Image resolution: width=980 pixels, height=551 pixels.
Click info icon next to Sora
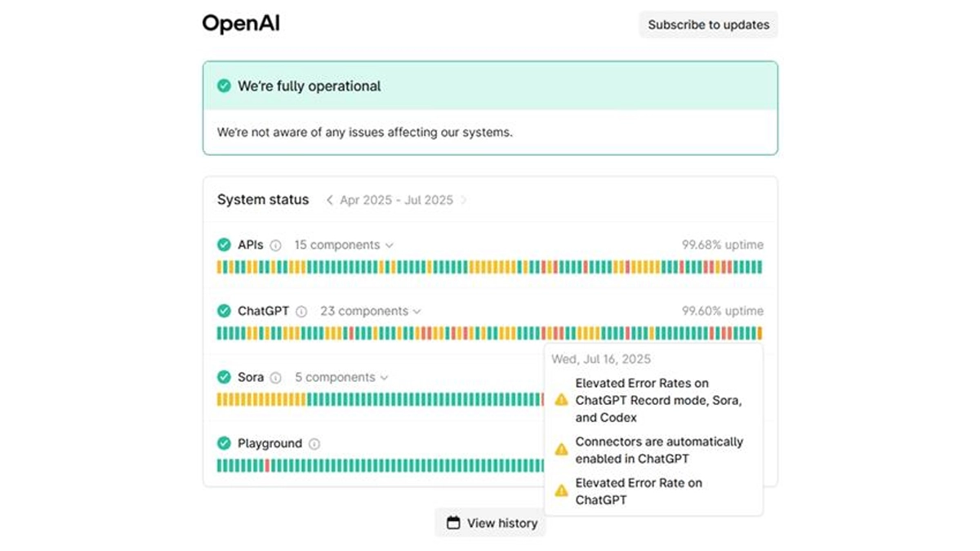coord(275,378)
